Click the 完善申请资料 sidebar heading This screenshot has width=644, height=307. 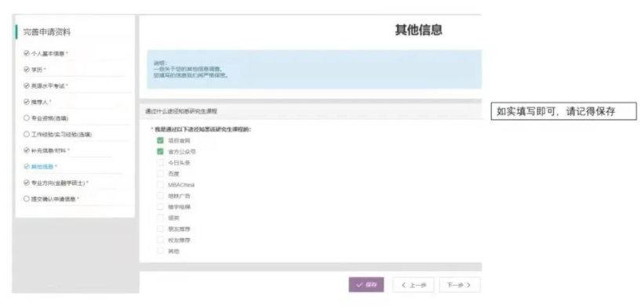[x=46, y=32]
